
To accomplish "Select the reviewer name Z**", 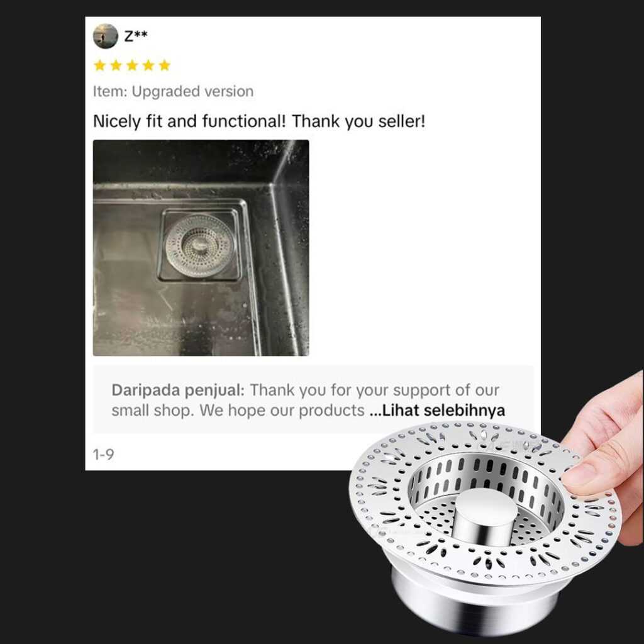I will [136, 36].
